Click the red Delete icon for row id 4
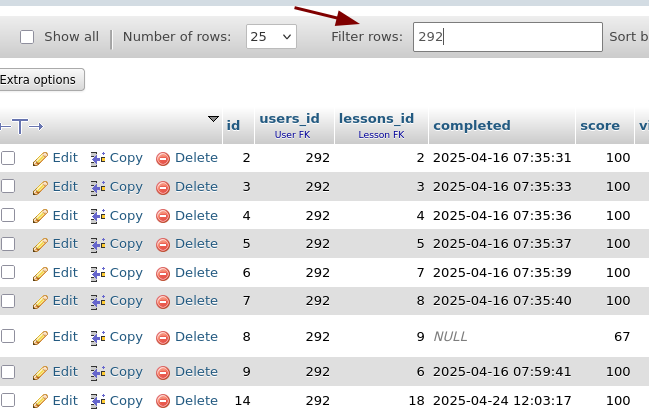The height and width of the screenshot is (420, 649). (x=163, y=216)
